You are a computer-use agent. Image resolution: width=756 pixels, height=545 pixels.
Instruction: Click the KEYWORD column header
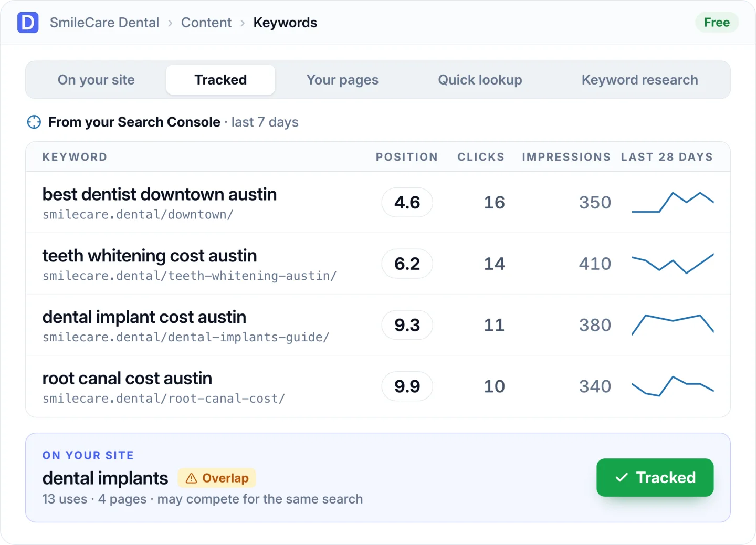click(75, 157)
